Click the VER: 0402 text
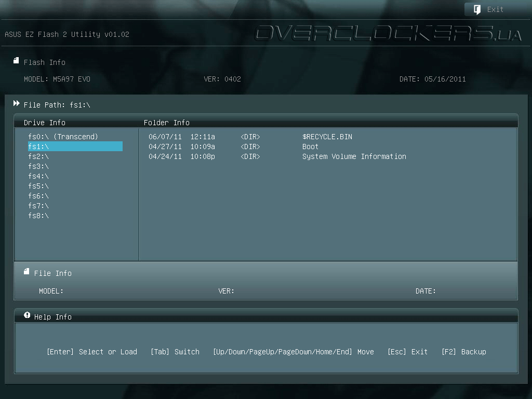The image size is (532, 399). click(222, 79)
